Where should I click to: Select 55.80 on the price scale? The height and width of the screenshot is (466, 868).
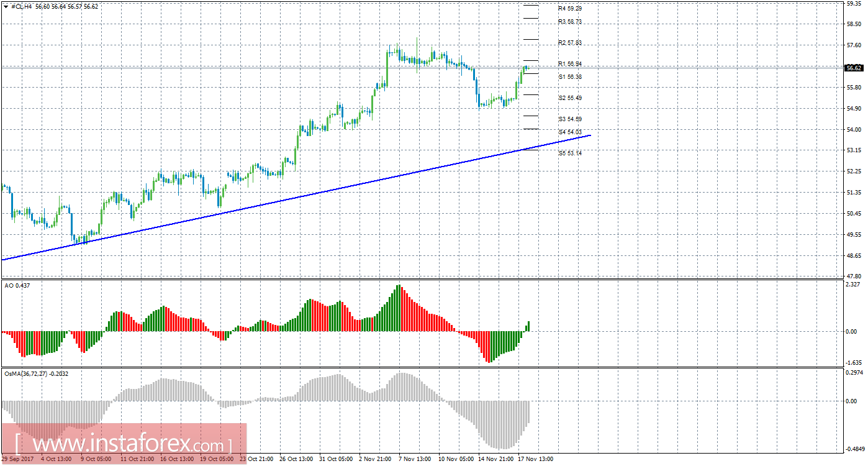click(x=854, y=88)
